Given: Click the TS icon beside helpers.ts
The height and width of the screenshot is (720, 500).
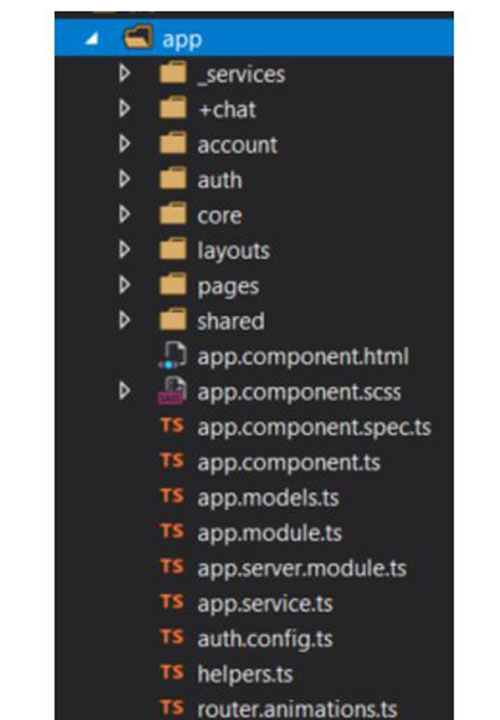Looking at the screenshot, I should point(172,672).
